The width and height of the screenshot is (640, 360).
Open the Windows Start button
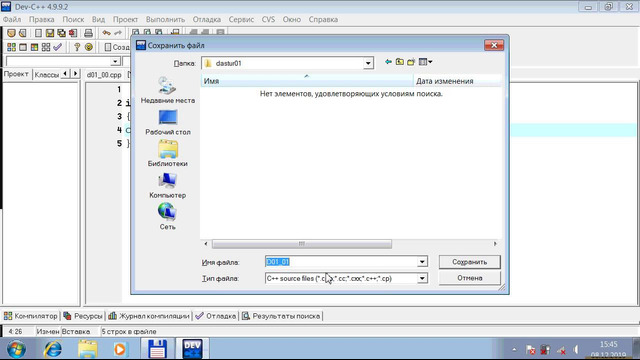(16, 349)
